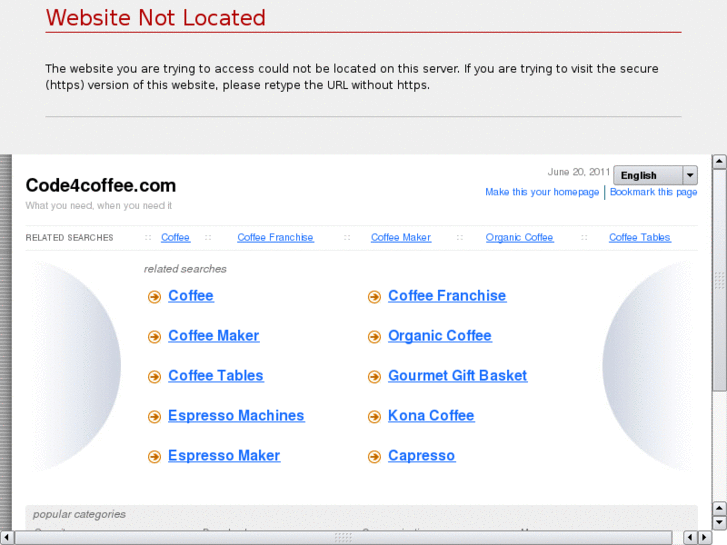The width and height of the screenshot is (727, 545).
Task: Follow the Capresso link
Action: coord(421,455)
